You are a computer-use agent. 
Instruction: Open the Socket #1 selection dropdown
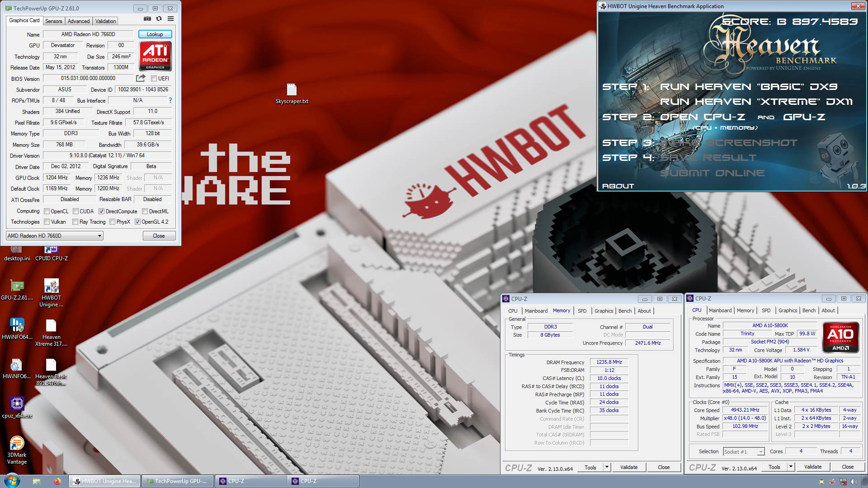click(x=743, y=451)
